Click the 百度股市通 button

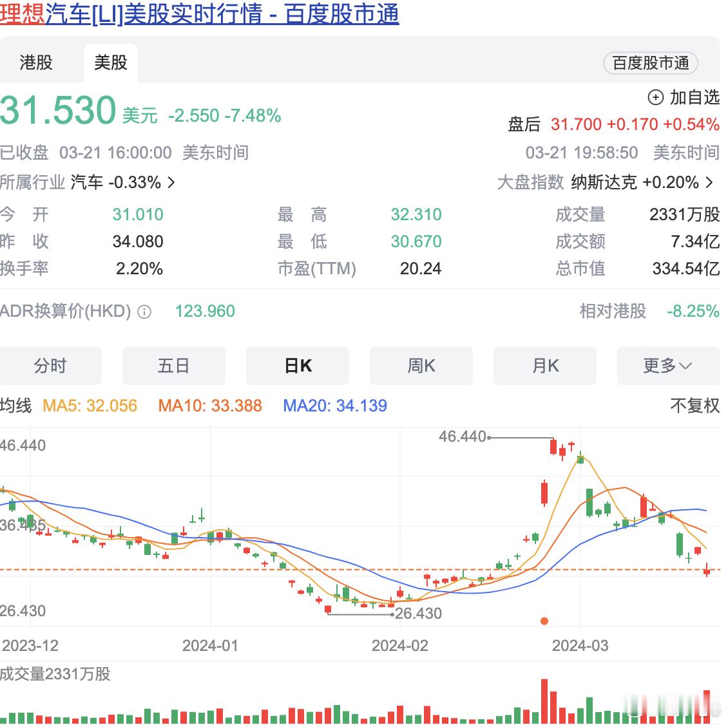click(x=651, y=63)
